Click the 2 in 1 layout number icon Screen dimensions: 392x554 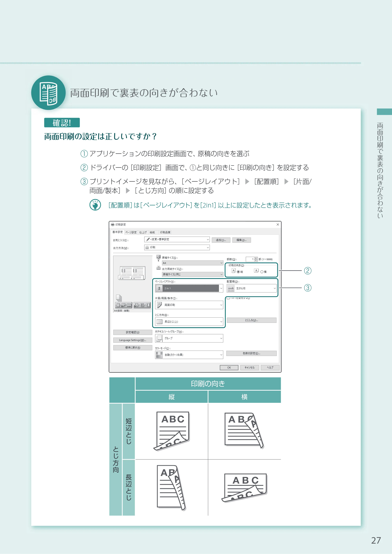pos(159,288)
